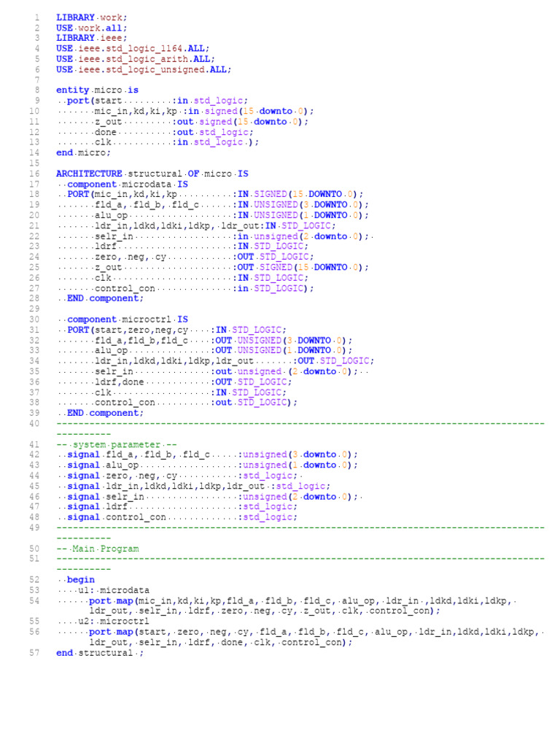
Task: Click 'USE ieee.std_logic_1164.ALL;' line
Action: point(133,49)
